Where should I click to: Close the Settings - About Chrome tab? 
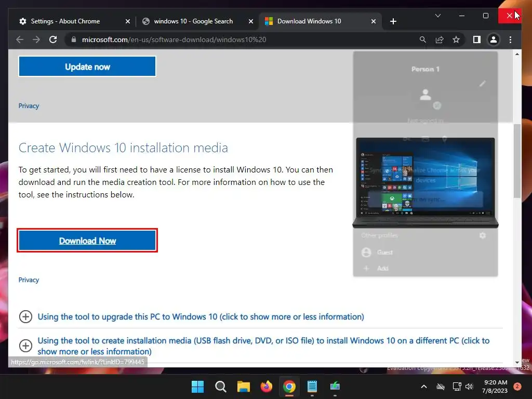coord(128,21)
